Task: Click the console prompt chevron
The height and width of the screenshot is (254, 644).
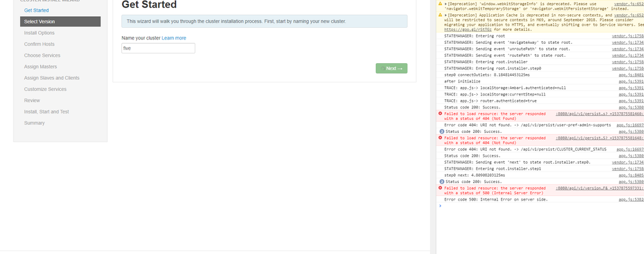Action: pos(440,206)
